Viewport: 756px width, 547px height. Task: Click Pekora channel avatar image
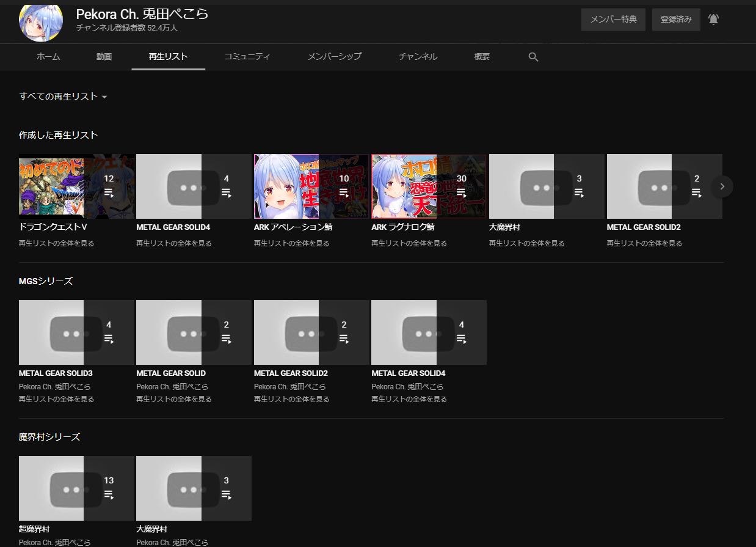41,21
